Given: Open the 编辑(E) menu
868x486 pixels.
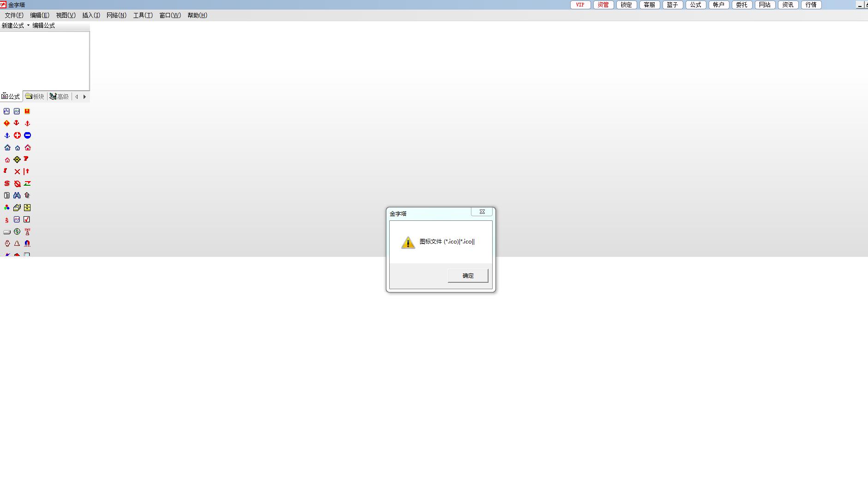Looking at the screenshot, I should [40, 15].
